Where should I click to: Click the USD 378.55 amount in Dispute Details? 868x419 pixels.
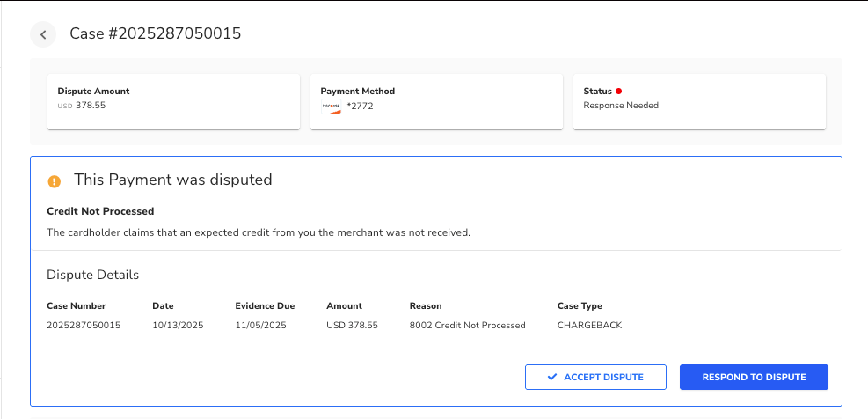point(352,326)
